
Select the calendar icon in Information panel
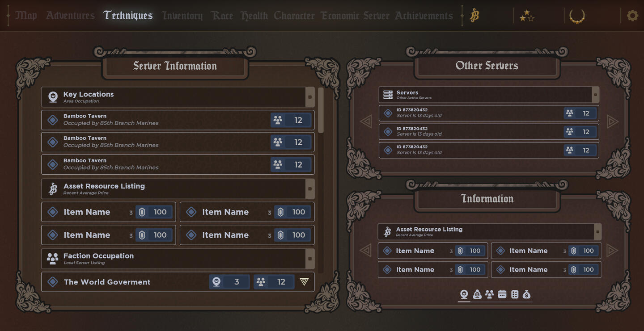point(502,294)
